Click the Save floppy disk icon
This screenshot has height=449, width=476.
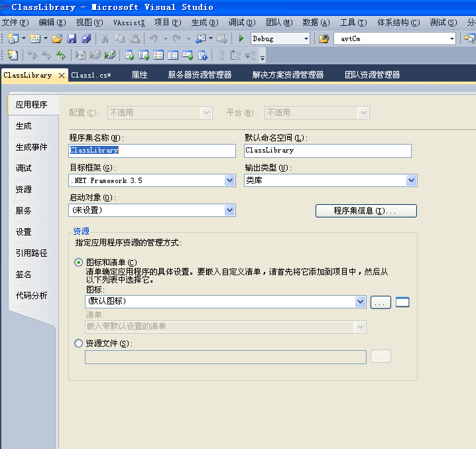click(72, 38)
